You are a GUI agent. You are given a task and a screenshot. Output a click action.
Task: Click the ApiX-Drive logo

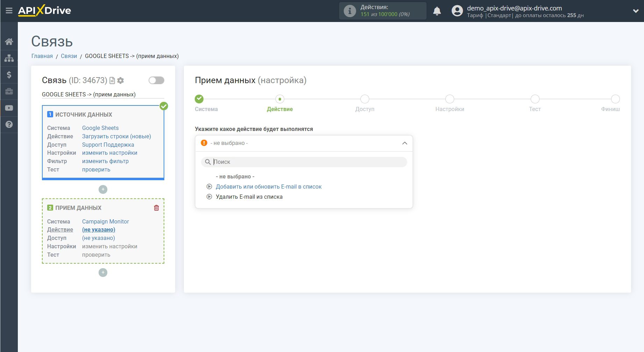tap(44, 10)
